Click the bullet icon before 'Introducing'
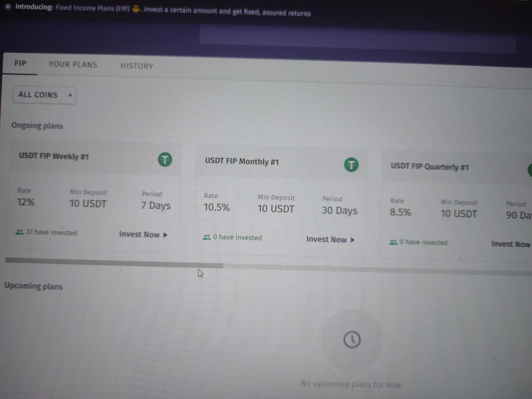Viewport: 532px width, 399px height. [x=8, y=8]
